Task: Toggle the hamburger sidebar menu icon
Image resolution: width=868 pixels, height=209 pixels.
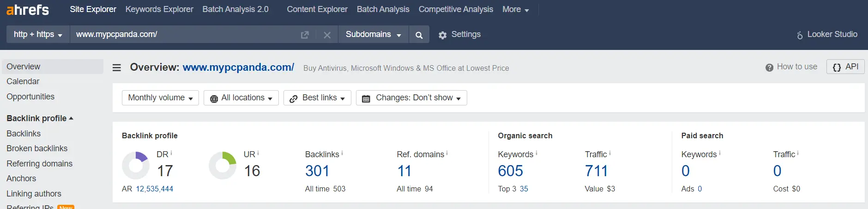Action: click(x=117, y=68)
